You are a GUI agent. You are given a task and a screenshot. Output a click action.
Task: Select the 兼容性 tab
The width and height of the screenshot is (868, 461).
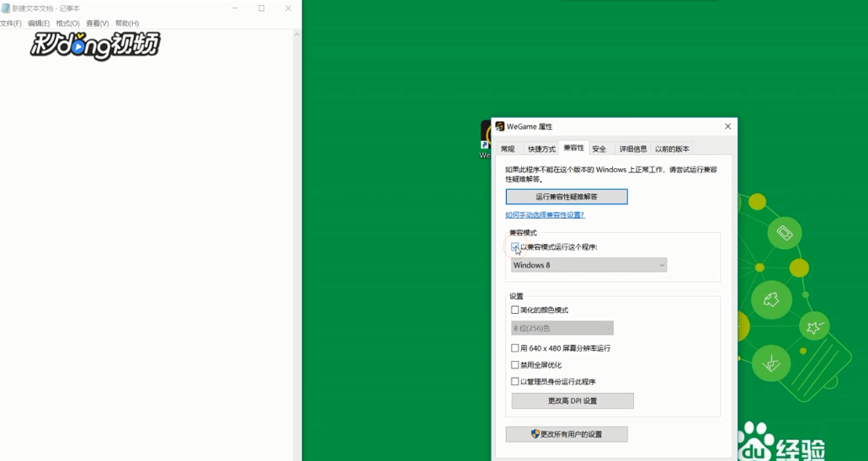pyautogui.click(x=573, y=148)
